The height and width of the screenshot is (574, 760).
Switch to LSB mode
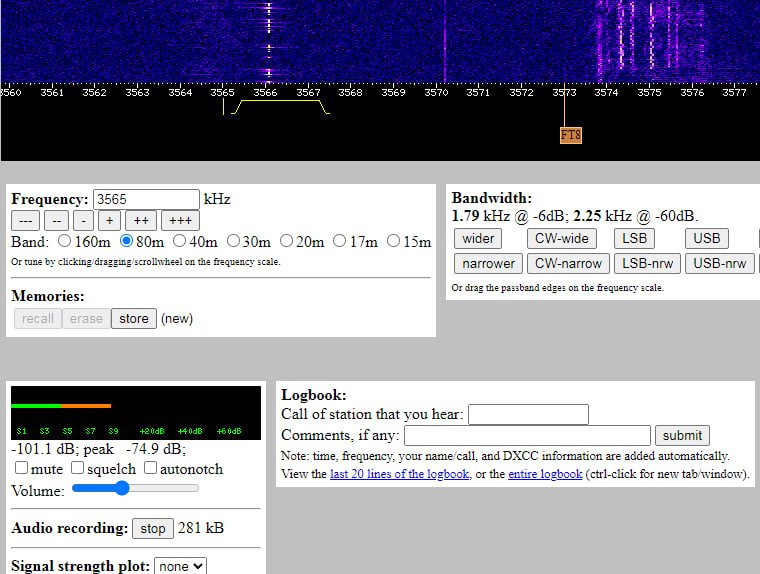pyautogui.click(x=634, y=238)
